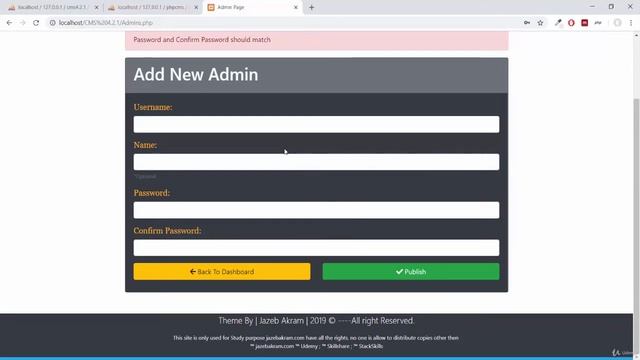Click the Confirm Password: label

167,231
